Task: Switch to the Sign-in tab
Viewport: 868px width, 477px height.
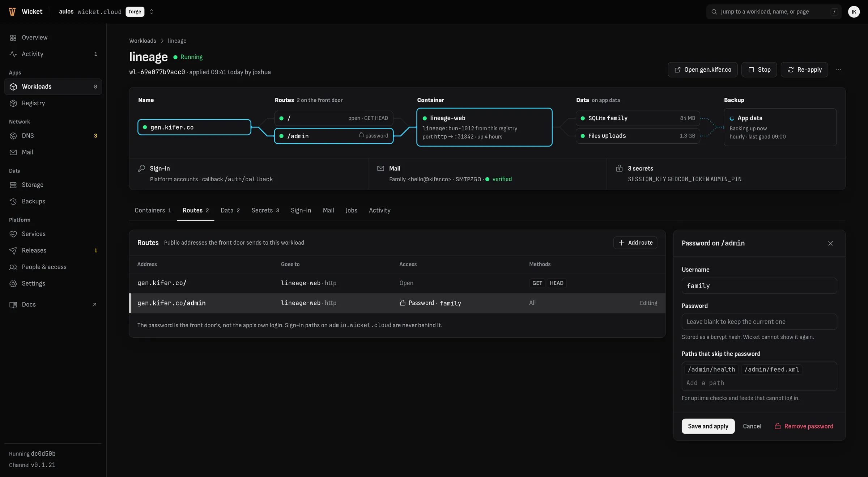Action: pyautogui.click(x=301, y=210)
